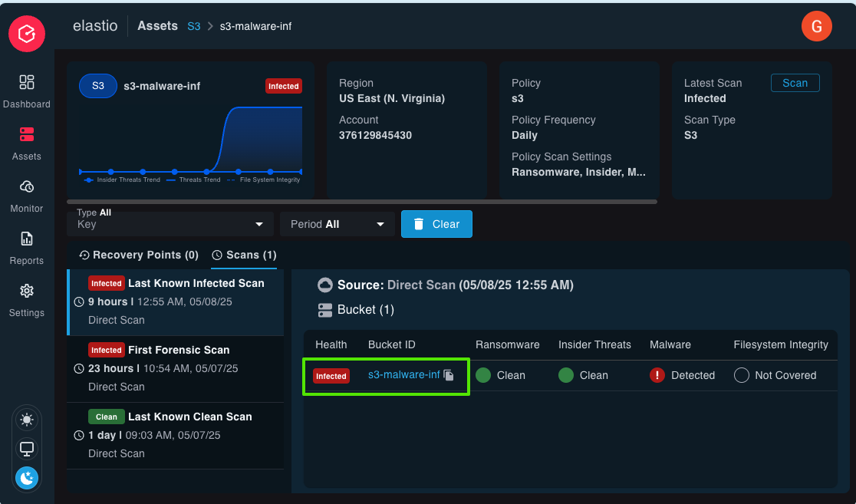Click the account number 376129845430
The width and height of the screenshot is (856, 504).
pyautogui.click(x=376, y=136)
